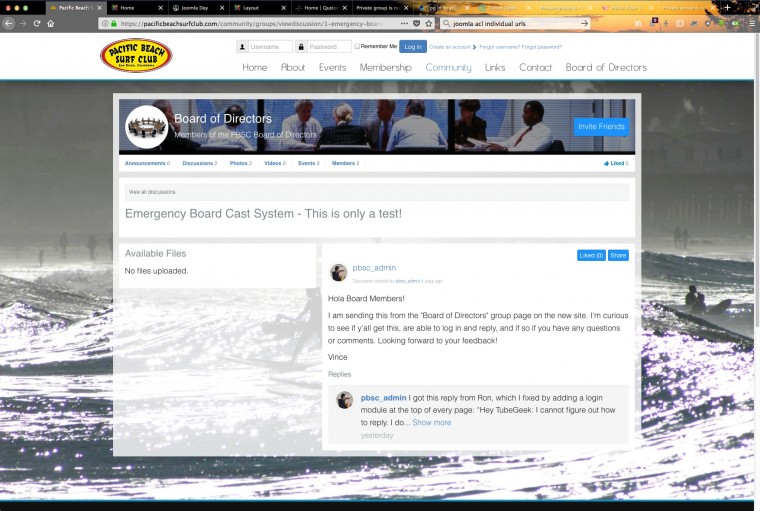Click the Pacific Beach Surf Club logo
The width and height of the screenshot is (760, 511).
click(x=136, y=55)
